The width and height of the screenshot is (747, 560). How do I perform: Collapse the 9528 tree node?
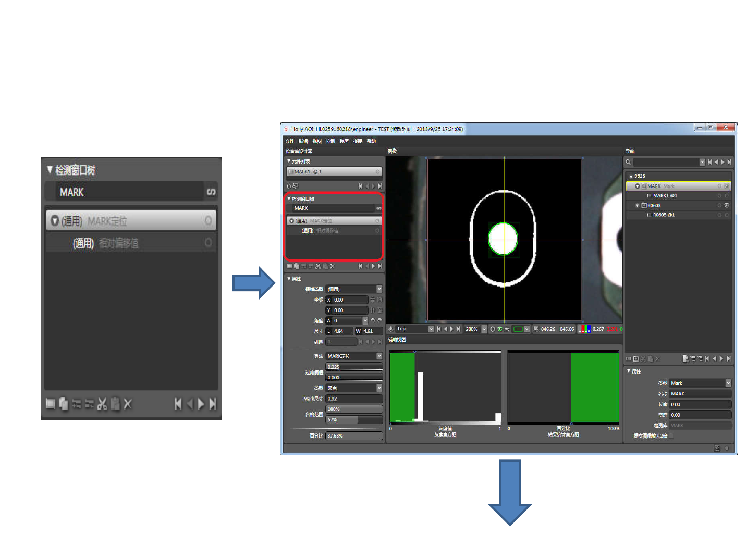coord(631,176)
